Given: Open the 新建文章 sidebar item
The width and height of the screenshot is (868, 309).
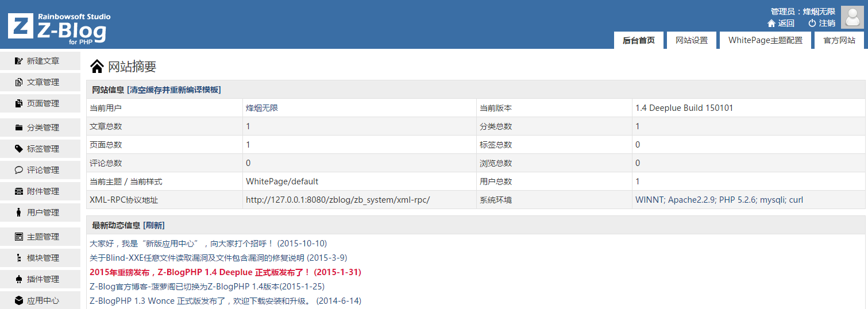Looking at the screenshot, I should pos(40,61).
